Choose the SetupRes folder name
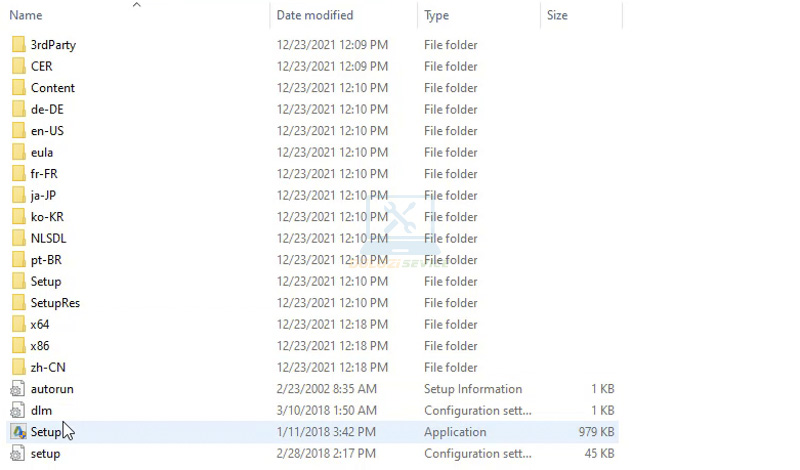 tap(55, 303)
